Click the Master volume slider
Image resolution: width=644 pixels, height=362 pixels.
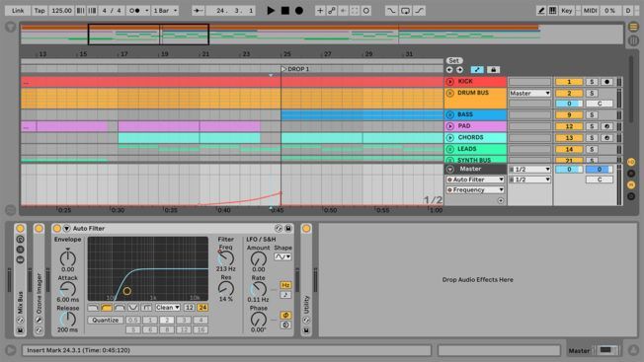[x=569, y=170]
